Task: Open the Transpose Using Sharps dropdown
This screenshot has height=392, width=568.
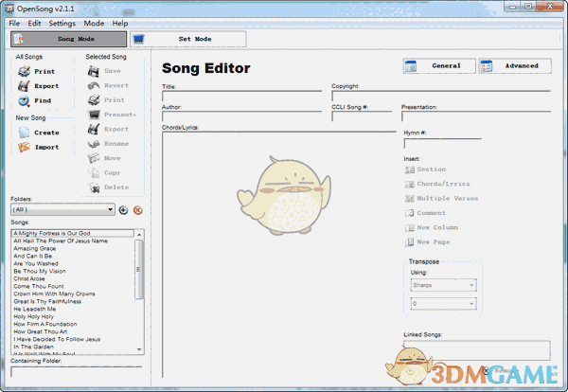Action: (x=443, y=285)
